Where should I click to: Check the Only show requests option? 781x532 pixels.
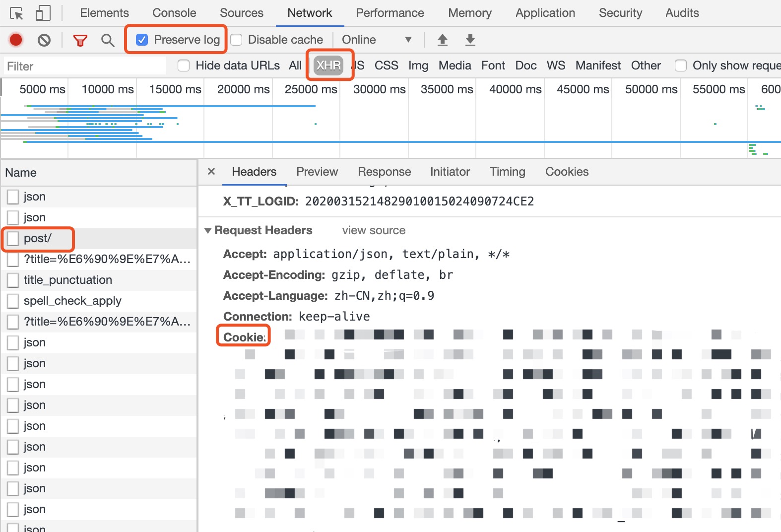(x=681, y=66)
